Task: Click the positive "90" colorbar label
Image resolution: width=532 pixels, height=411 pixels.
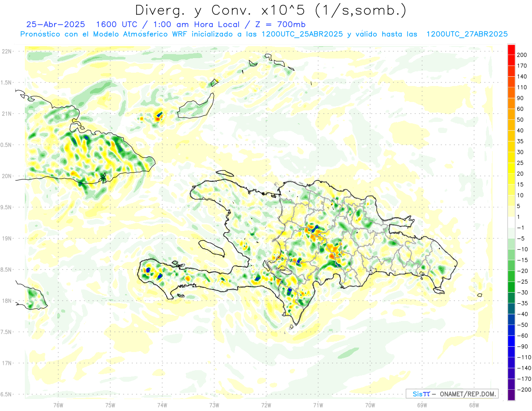Action: pos(520,98)
